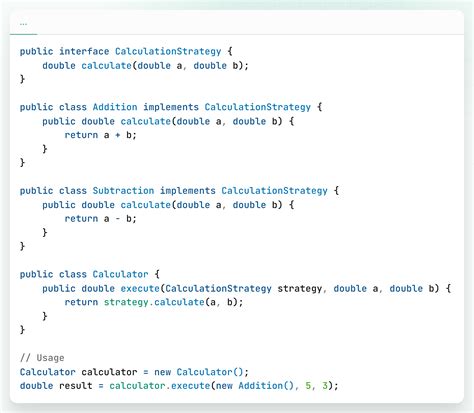474x413 pixels.
Task: Click the "calculate" method line inside the Addition class
Action: pos(168,121)
